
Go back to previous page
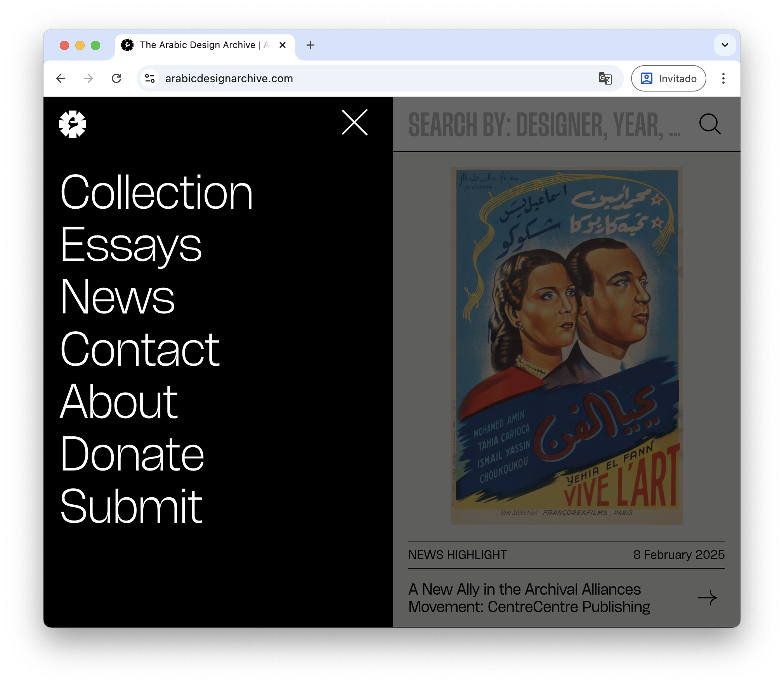click(61, 79)
